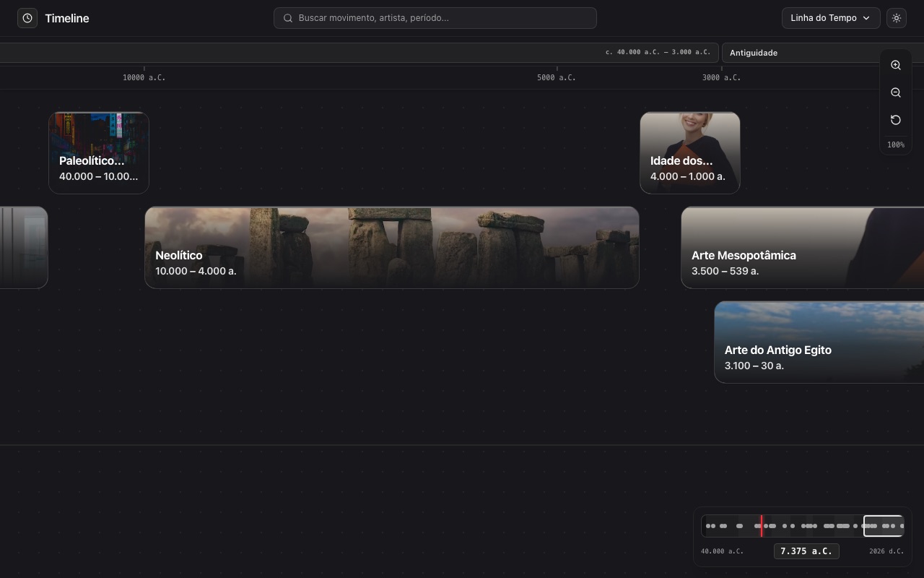The image size is (924, 578).
Task: Click the 10000 a.C. ruler tick label
Action: click(x=144, y=77)
